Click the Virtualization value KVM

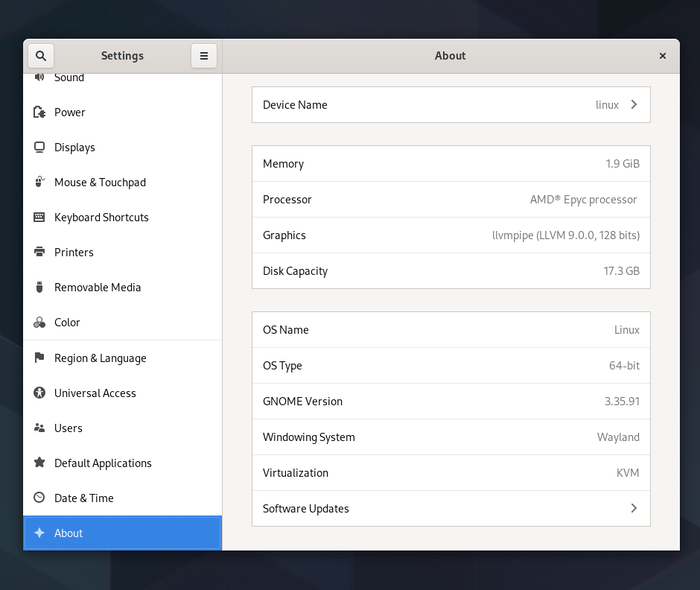tap(628, 473)
